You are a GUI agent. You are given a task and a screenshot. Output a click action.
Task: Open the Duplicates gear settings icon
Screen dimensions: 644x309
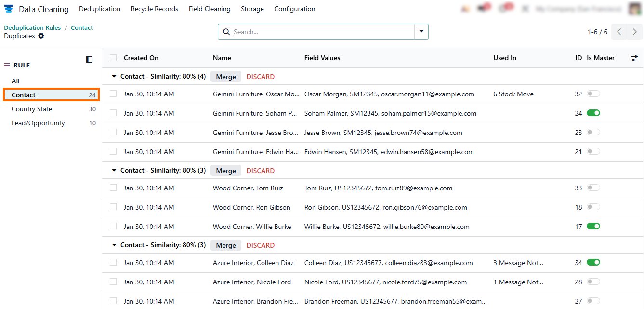pyautogui.click(x=41, y=36)
